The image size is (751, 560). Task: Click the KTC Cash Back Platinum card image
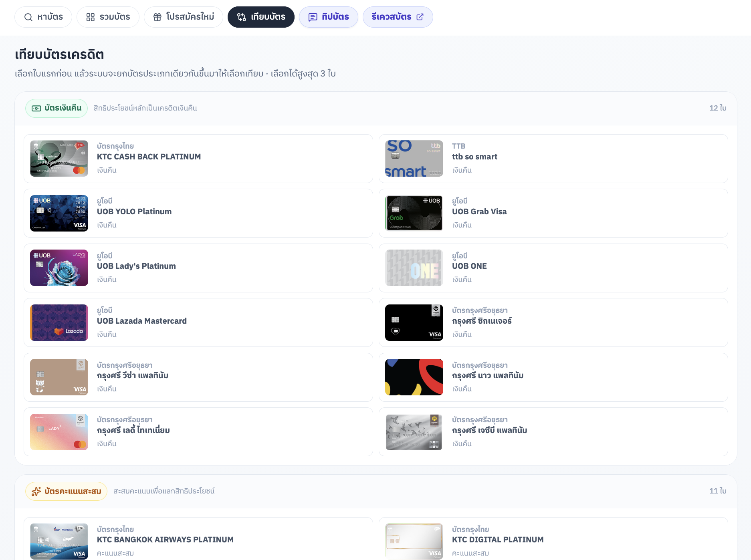tap(59, 159)
